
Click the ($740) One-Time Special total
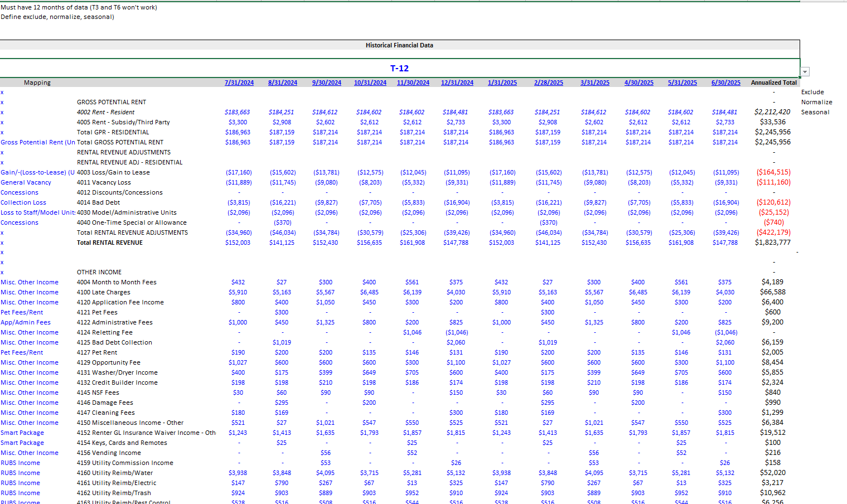coord(774,222)
